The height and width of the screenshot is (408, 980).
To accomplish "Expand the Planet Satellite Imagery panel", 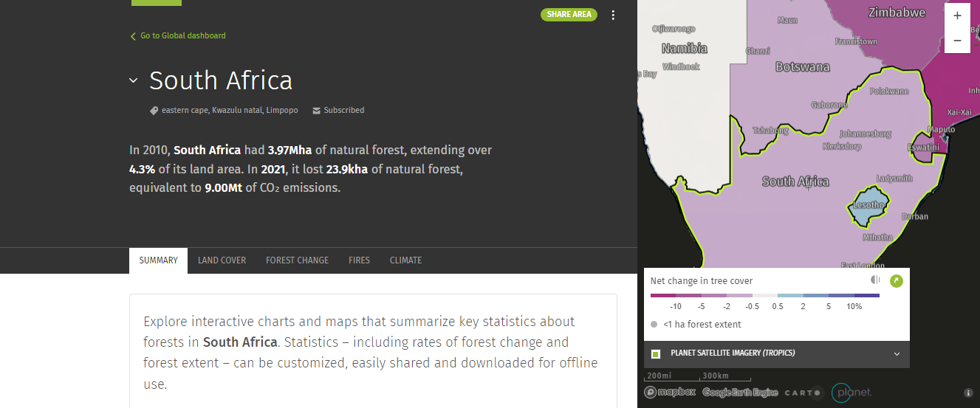I will tap(897, 353).
